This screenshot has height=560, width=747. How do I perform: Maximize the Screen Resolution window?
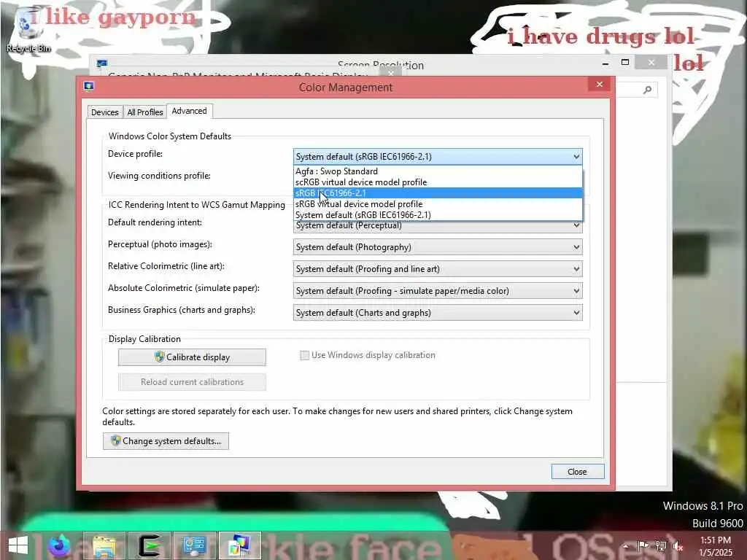point(625,63)
